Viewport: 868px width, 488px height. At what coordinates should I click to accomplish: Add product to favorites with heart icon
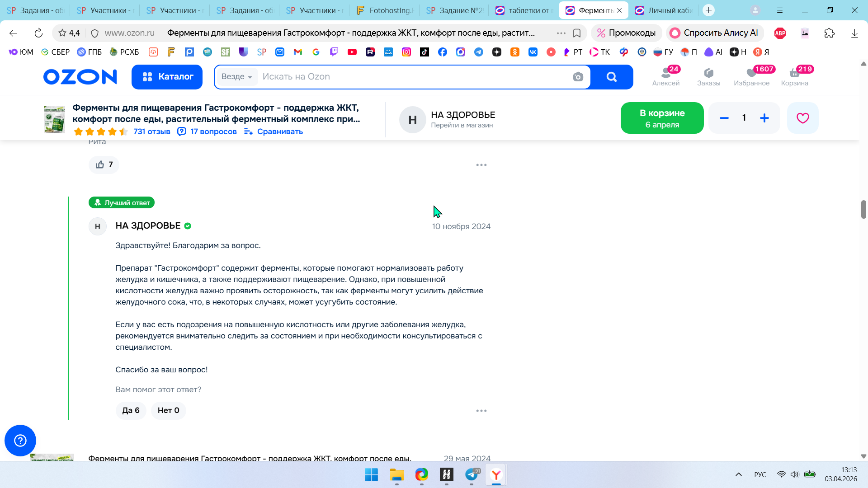[x=802, y=118]
